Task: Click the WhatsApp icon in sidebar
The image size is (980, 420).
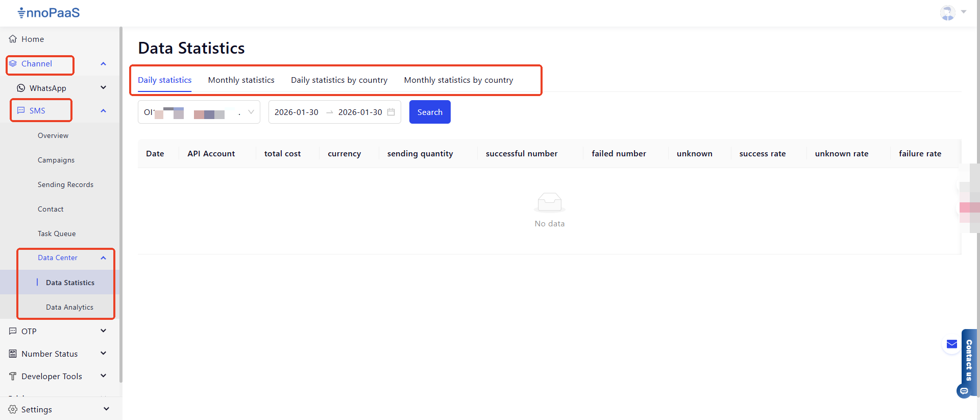Action: click(x=21, y=88)
